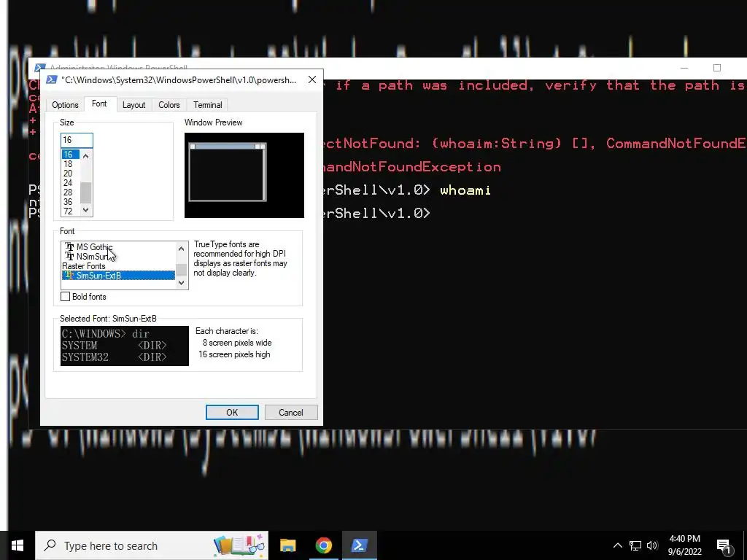Switch to the Layout tab

click(134, 105)
